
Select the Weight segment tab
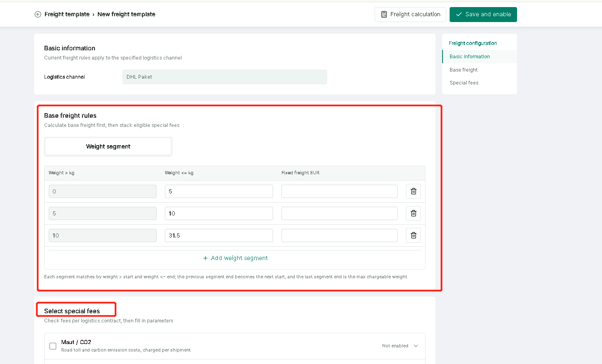pyautogui.click(x=108, y=146)
